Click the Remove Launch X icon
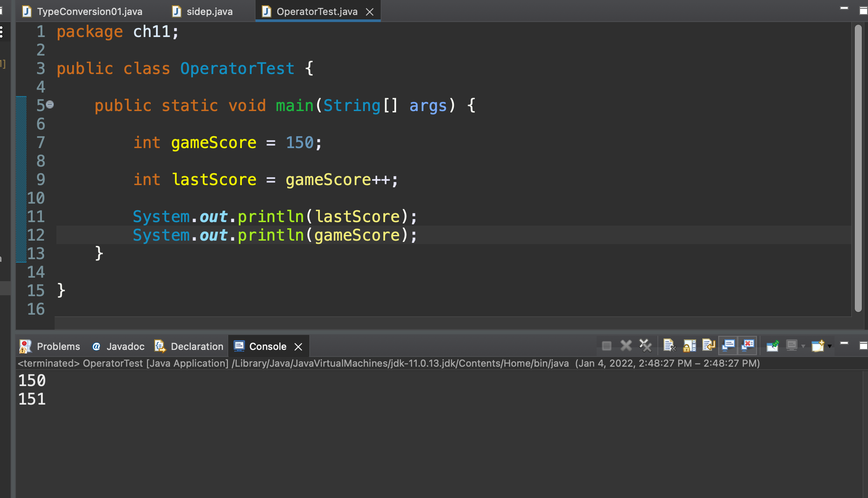The width and height of the screenshot is (868, 498). click(626, 346)
